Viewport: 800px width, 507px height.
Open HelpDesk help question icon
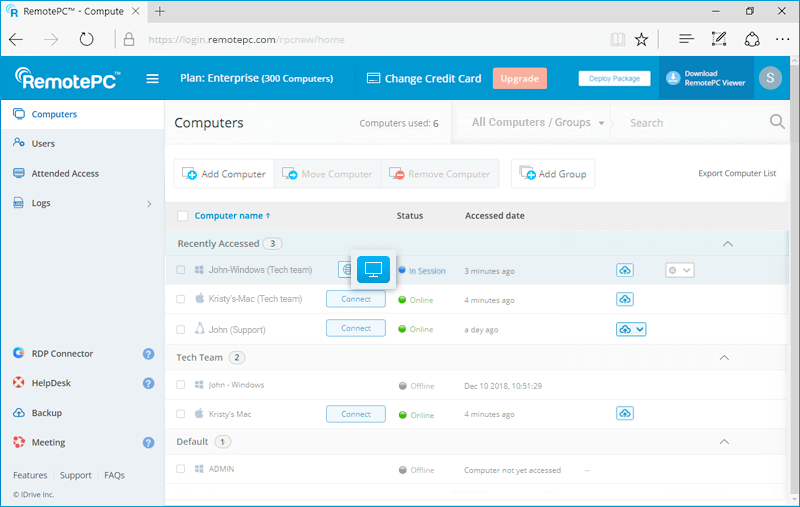(148, 383)
